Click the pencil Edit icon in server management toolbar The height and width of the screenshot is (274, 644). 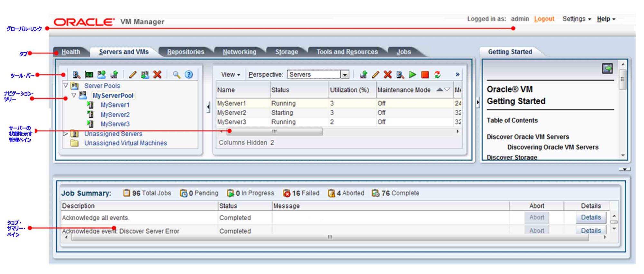click(x=375, y=75)
